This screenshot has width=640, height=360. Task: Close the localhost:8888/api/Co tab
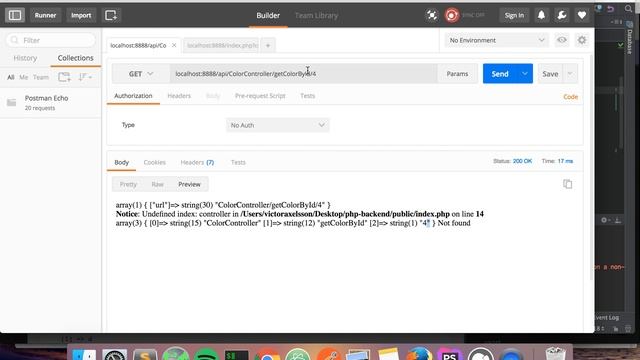(x=174, y=45)
